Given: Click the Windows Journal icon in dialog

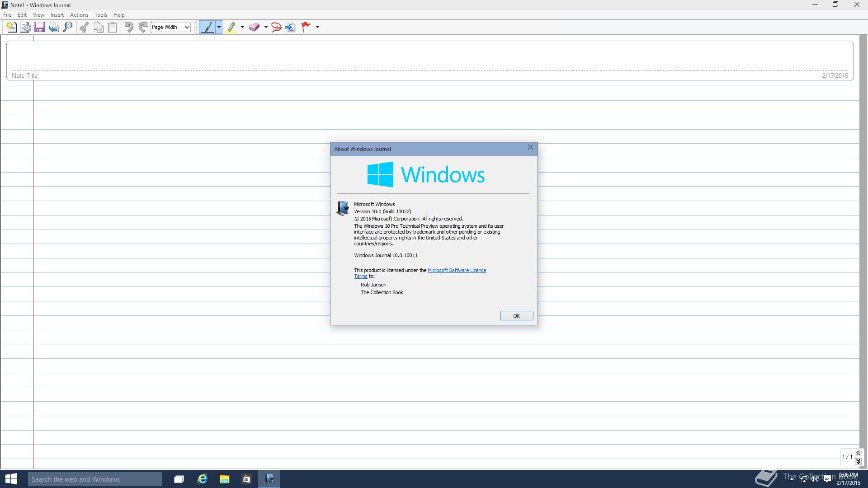Looking at the screenshot, I should 343,208.
